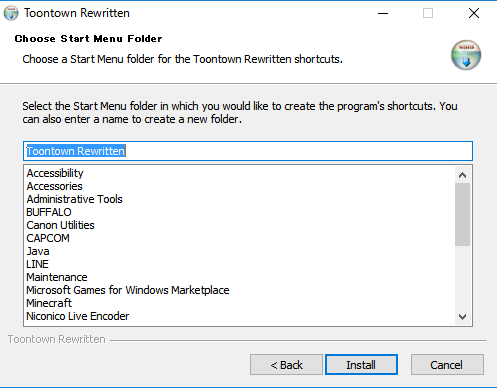
Task: Click the folder list scroll down arrow
Action: (x=462, y=316)
